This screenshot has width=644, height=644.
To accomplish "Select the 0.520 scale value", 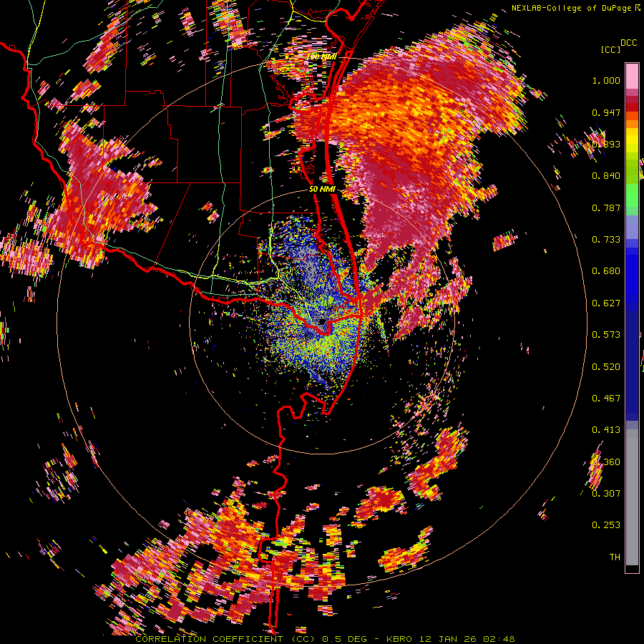I will [x=606, y=367].
